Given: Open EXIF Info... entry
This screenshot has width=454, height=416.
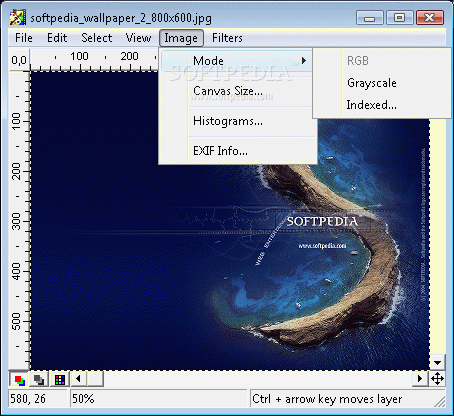Looking at the screenshot, I should click(237, 151).
